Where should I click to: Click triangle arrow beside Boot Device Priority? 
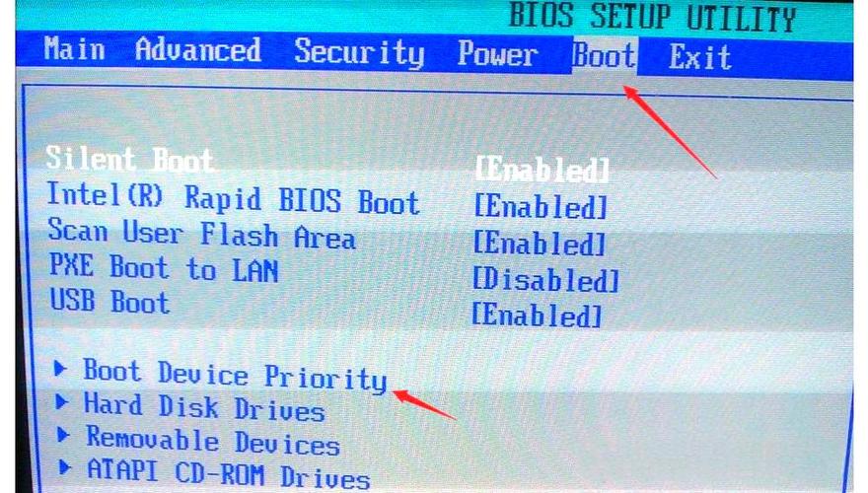coord(60,368)
